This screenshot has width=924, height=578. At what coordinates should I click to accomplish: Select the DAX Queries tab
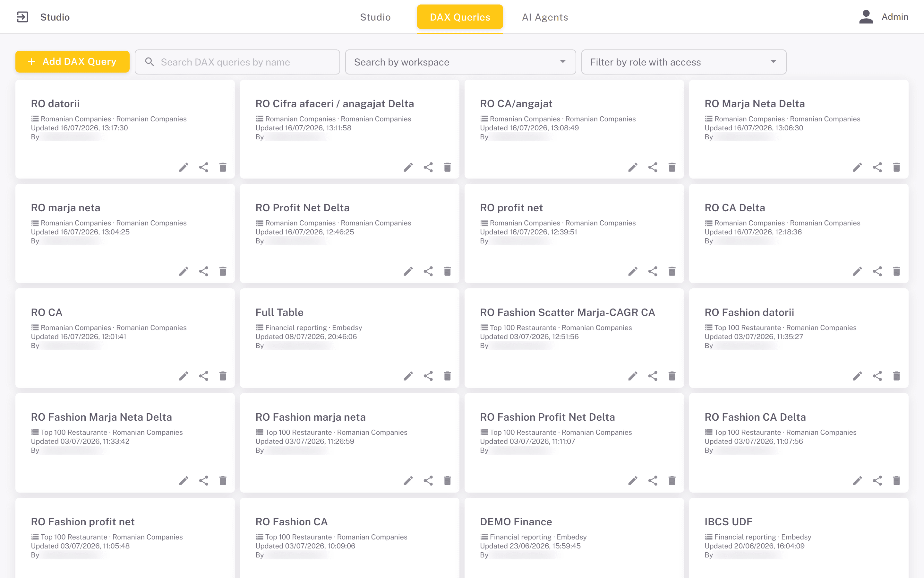(x=460, y=17)
